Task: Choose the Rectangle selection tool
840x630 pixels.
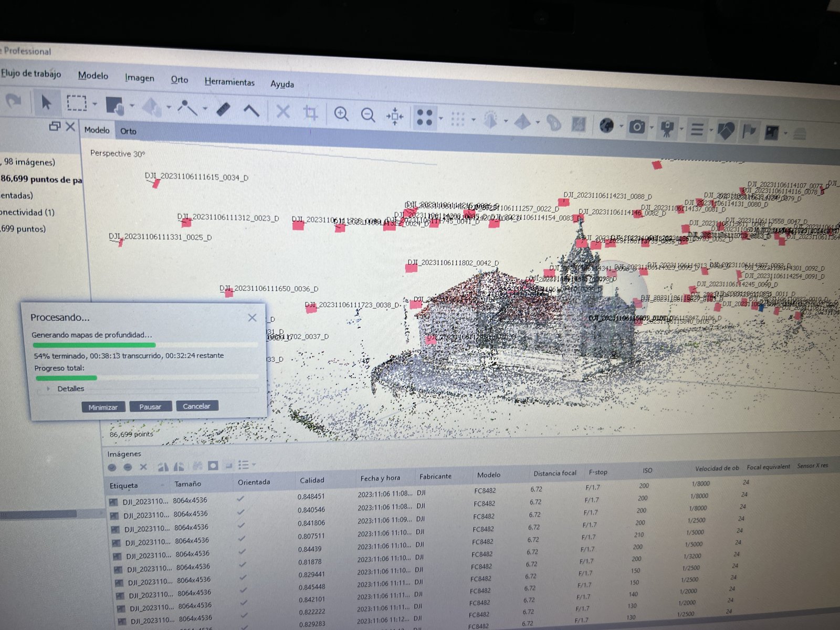Action: click(x=77, y=103)
